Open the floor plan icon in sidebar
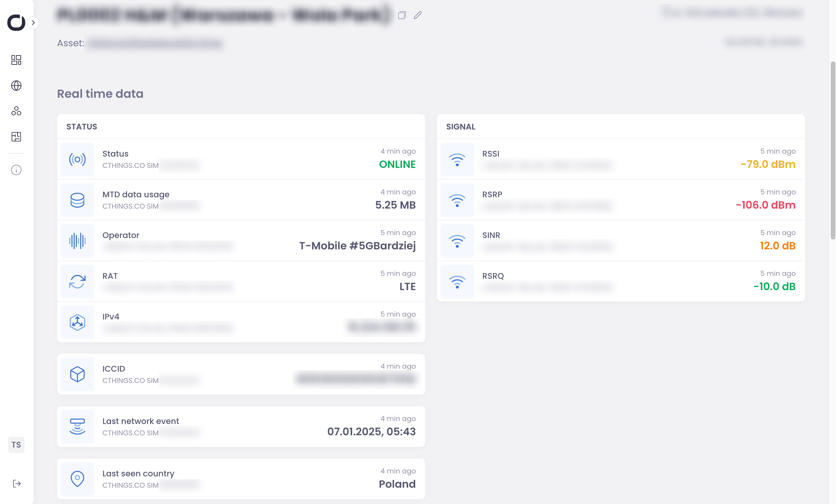 (16, 137)
